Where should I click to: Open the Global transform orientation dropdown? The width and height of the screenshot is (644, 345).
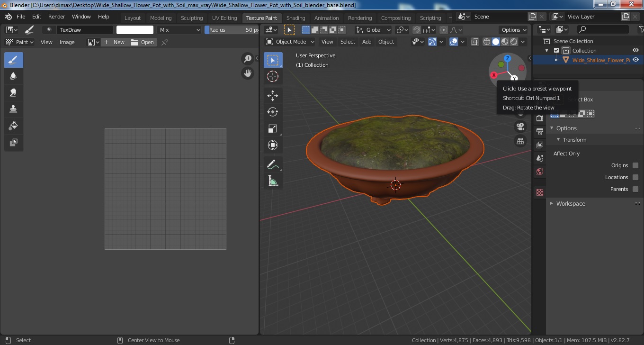[373, 30]
